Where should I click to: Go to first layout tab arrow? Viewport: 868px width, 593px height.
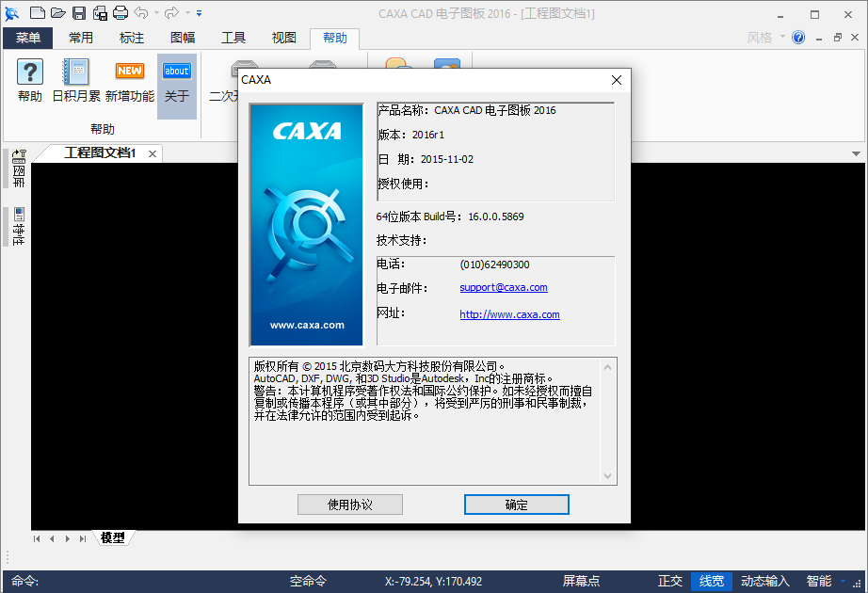point(37,538)
